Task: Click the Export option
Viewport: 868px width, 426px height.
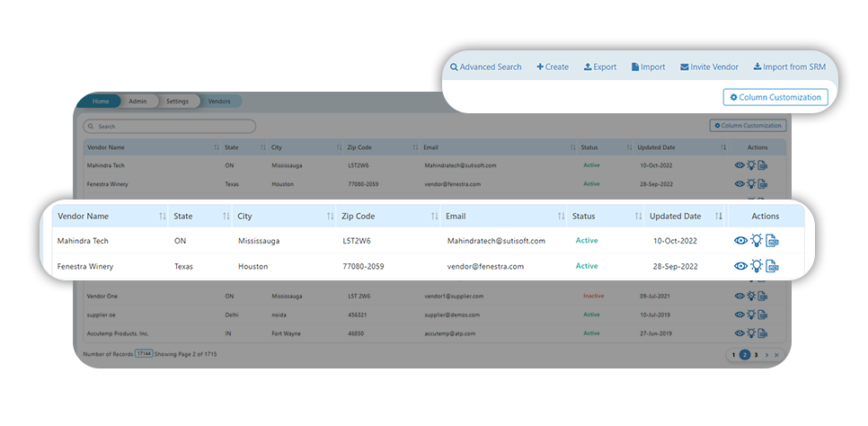Action: pyautogui.click(x=600, y=67)
